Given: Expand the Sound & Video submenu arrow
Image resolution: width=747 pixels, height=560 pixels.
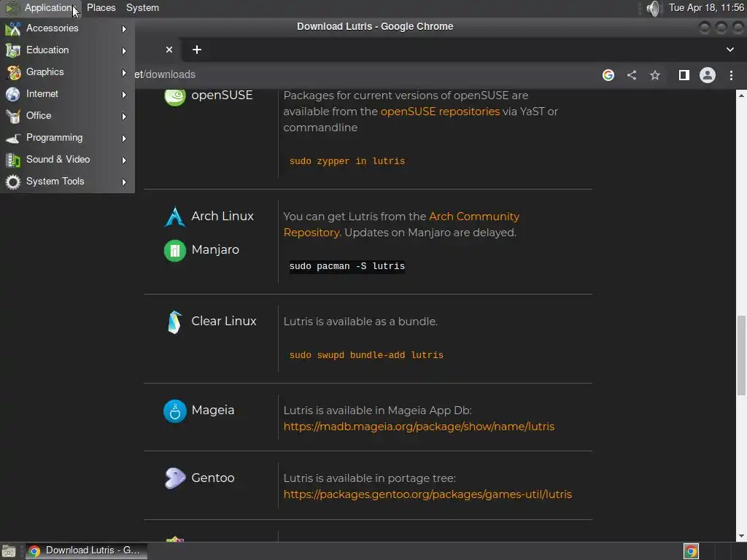Looking at the screenshot, I should coord(124,160).
